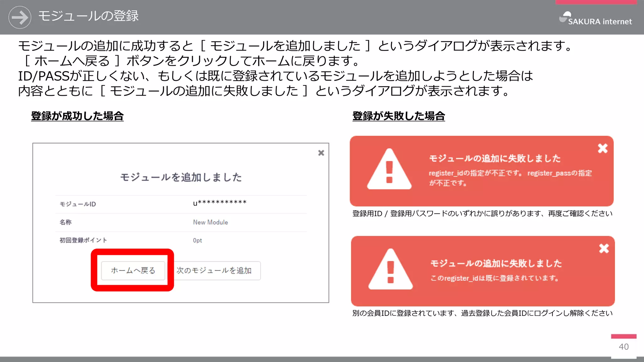Click the 次のモジュールを追加 button
This screenshot has width=644, height=362.
point(214,271)
